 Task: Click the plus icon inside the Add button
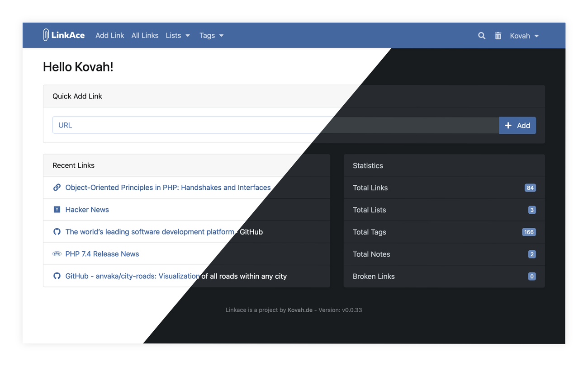point(508,125)
